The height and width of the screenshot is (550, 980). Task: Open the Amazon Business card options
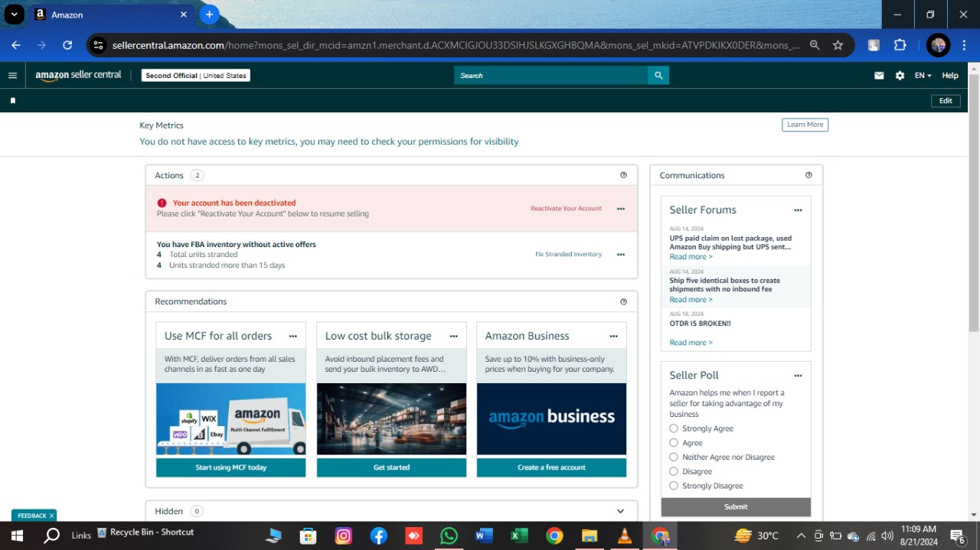click(x=613, y=336)
